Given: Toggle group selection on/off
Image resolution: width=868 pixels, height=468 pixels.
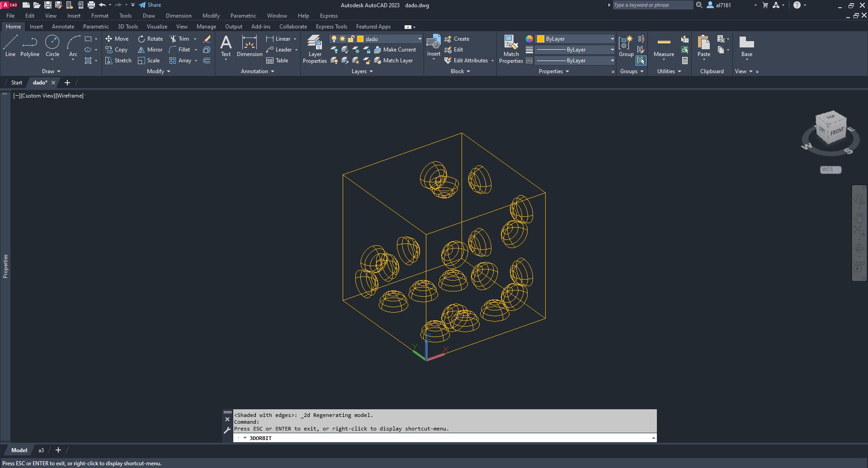Looking at the screenshot, I should click(641, 61).
